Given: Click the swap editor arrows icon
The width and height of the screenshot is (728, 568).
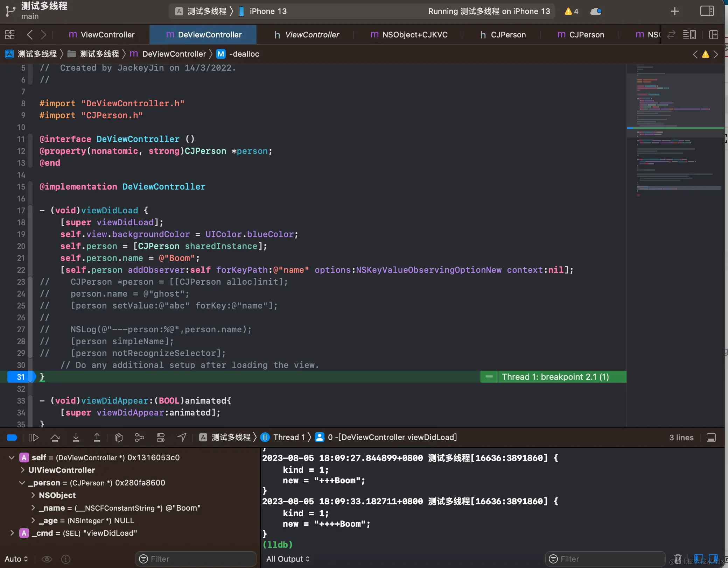Looking at the screenshot, I should 671,35.
